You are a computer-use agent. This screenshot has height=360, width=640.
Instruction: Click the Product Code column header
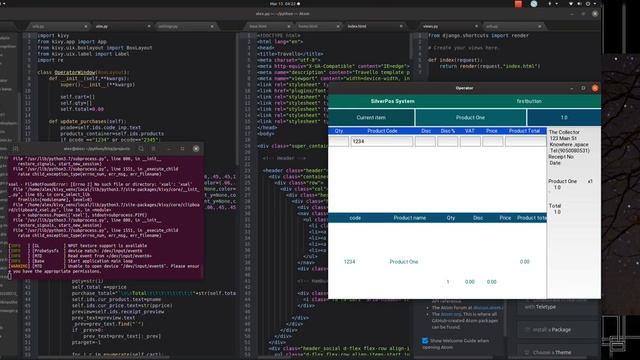coord(382,131)
